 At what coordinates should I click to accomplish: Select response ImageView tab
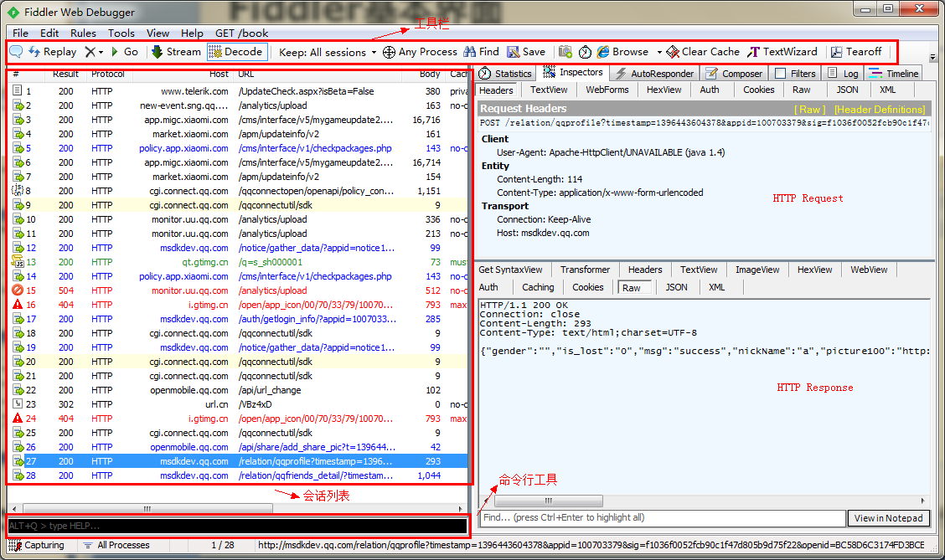(757, 270)
